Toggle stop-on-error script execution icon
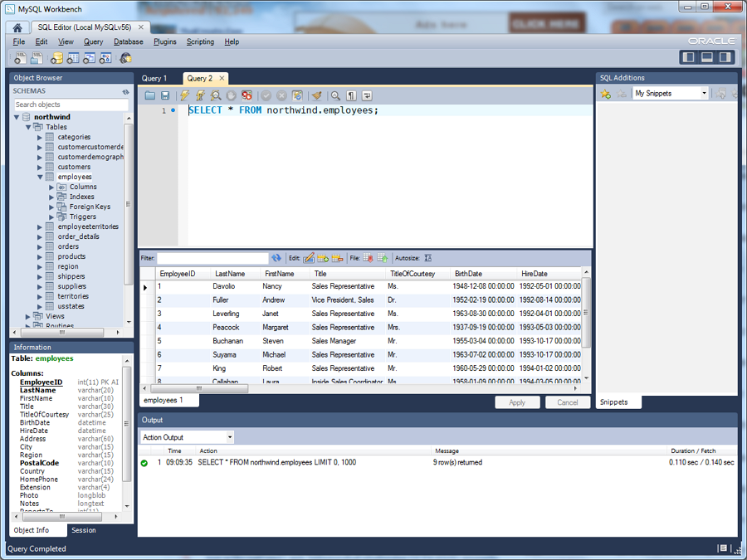Screen dimensions: 747x560 click(x=247, y=95)
